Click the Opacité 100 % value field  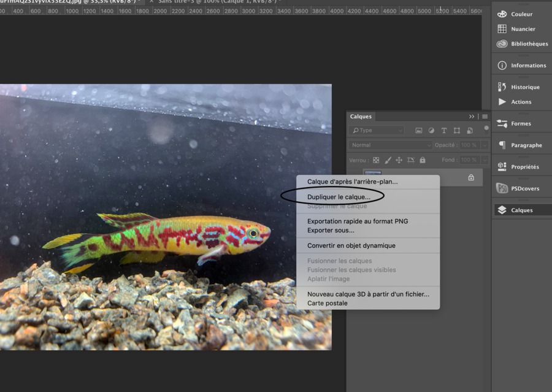point(470,145)
